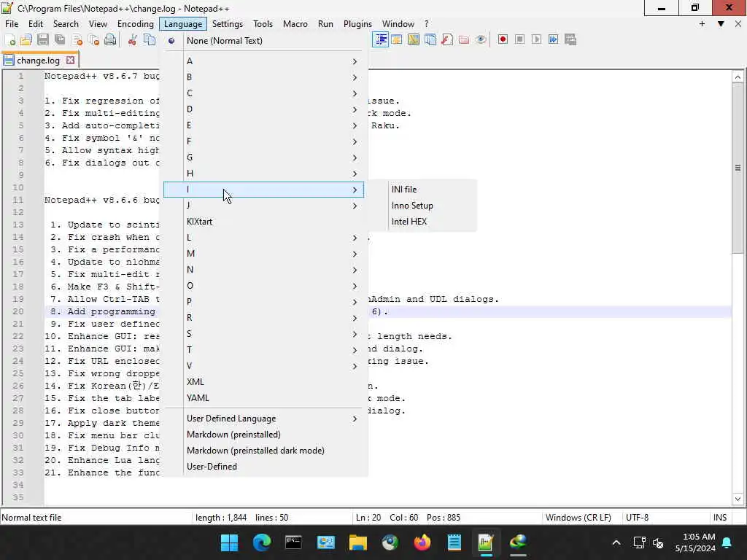Select XML language entry

[x=263, y=382]
